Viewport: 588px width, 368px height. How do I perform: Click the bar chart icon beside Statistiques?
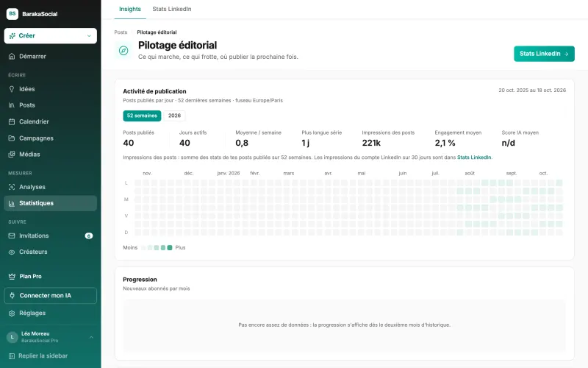pos(12,203)
